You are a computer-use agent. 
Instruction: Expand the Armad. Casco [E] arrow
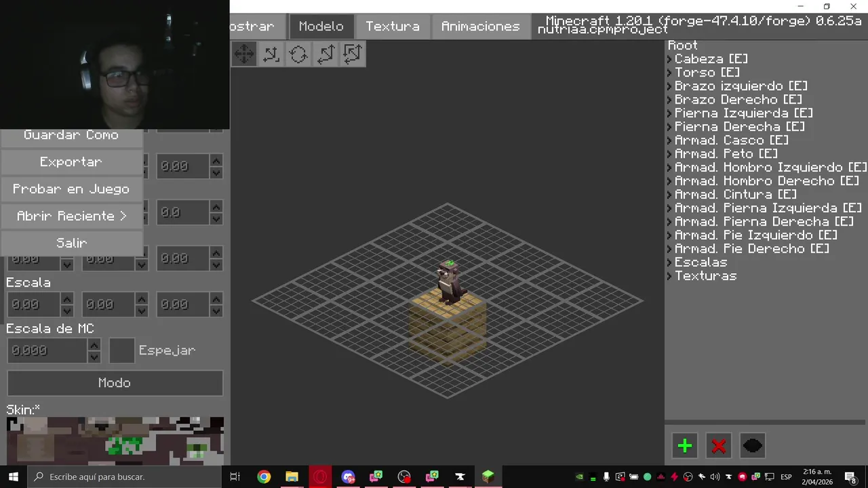click(669, 140)
